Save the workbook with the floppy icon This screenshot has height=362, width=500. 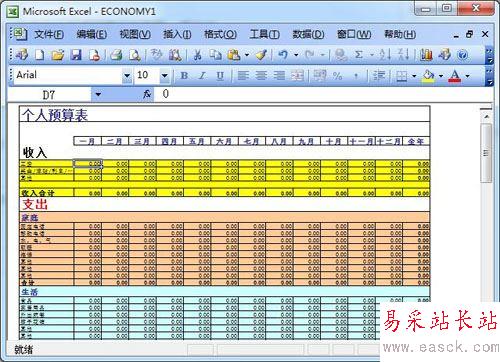76,55
